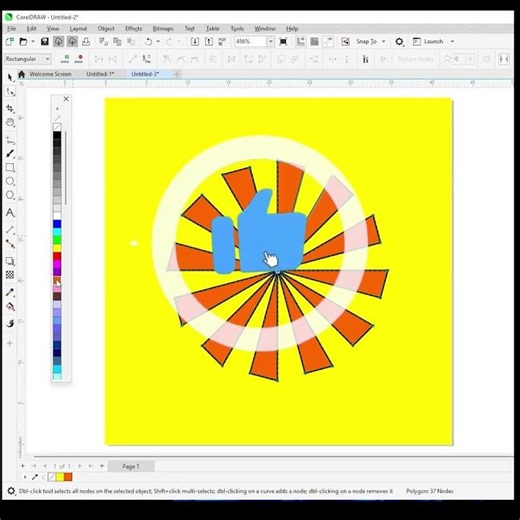Select the Ellipse tool

click(x=10, y=181)
